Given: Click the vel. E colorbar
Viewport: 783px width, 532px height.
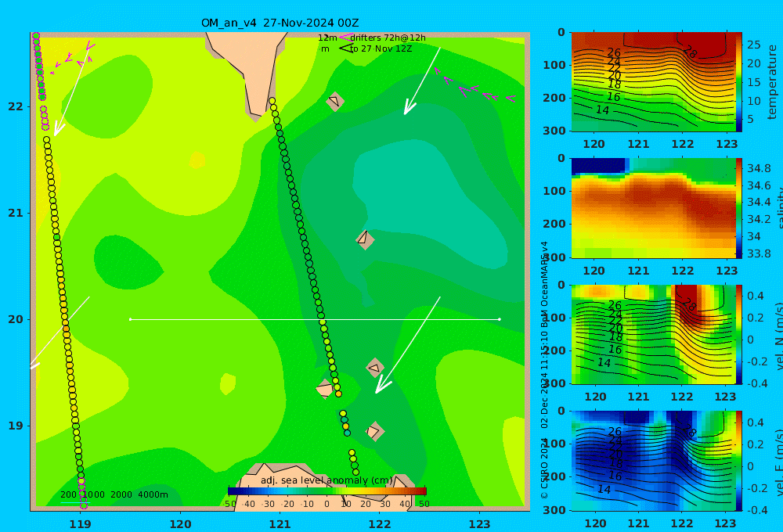Looking at the screenshot, I should point(739,461).
